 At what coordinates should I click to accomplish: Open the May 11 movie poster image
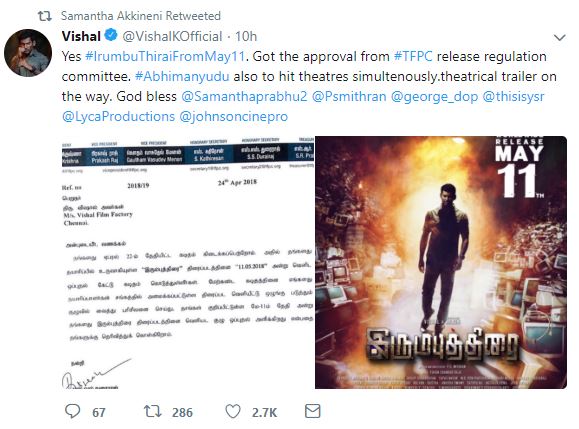click(x=441, y=262)
